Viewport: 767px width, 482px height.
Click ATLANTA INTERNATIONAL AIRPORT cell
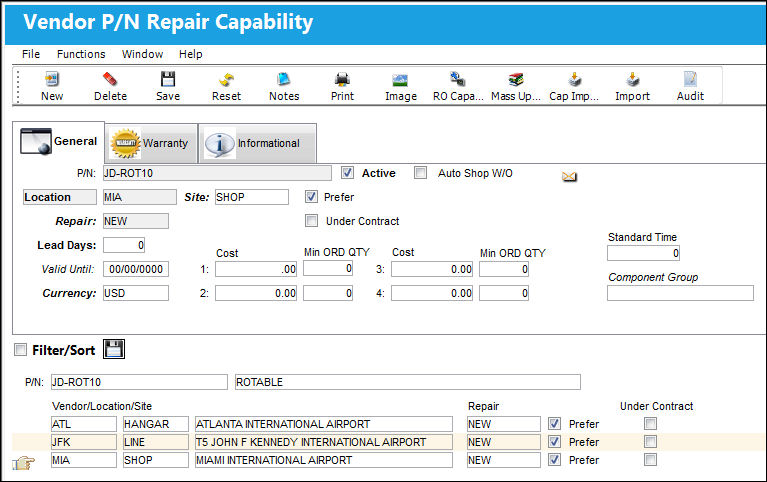pyautogui.click(x=324, y=424)
